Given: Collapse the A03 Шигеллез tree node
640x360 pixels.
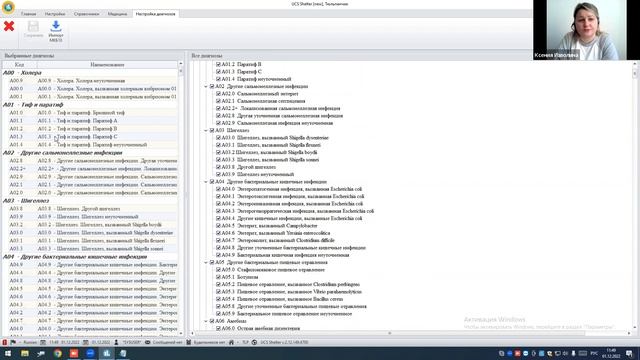Looking at the screenshot, I should pyautogui.click(x=206, y=131).
